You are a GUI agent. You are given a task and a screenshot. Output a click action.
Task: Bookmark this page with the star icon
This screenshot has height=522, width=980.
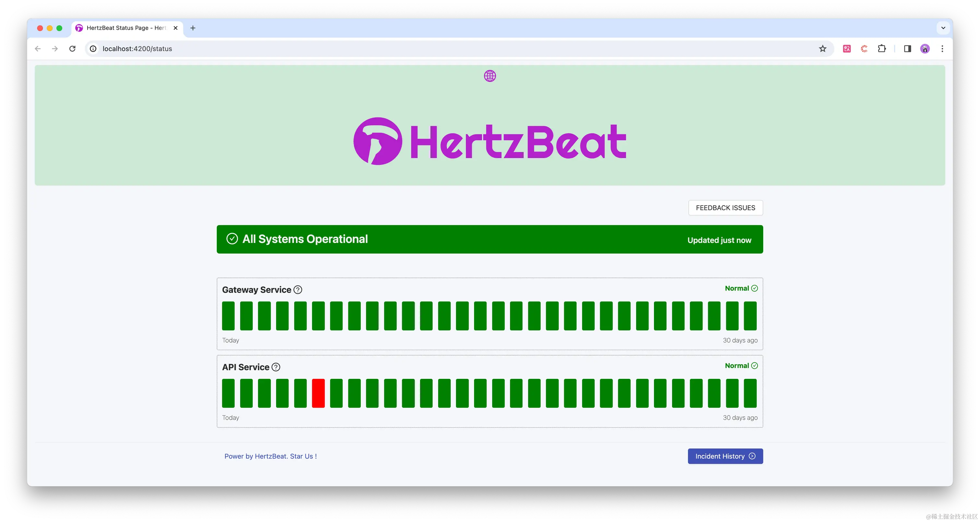(x=822, y=49)
